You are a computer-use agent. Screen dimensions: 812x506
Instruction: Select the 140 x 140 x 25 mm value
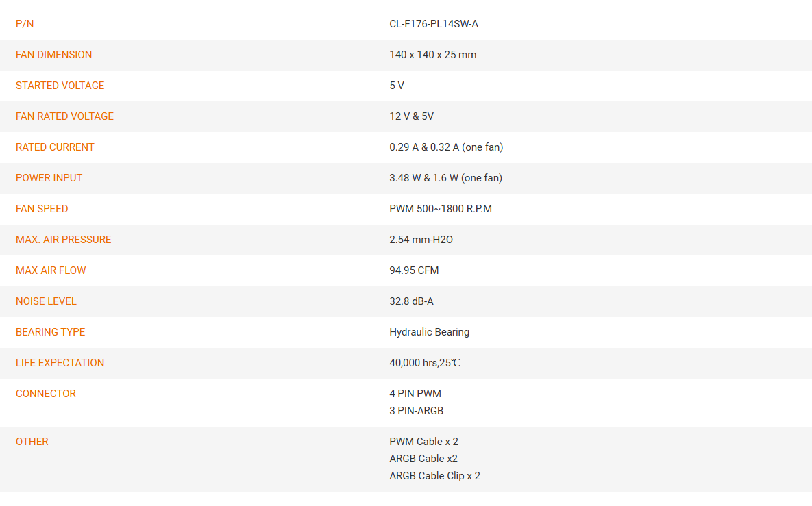[x=432, y=55]
